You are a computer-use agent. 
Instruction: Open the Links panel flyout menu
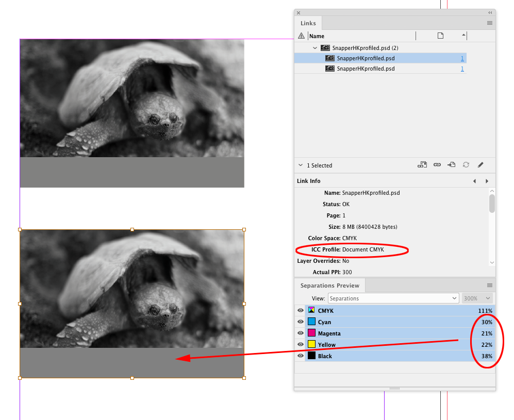(x=489, y=23)
